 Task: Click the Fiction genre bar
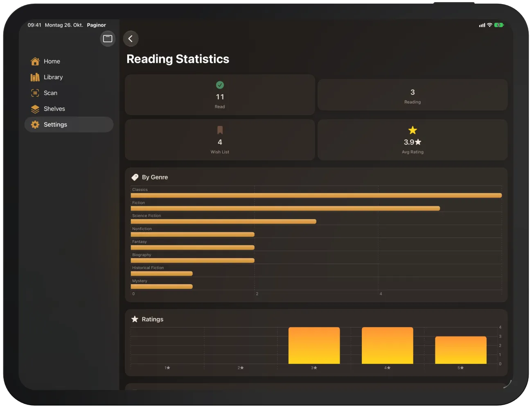tap(285, 208)
